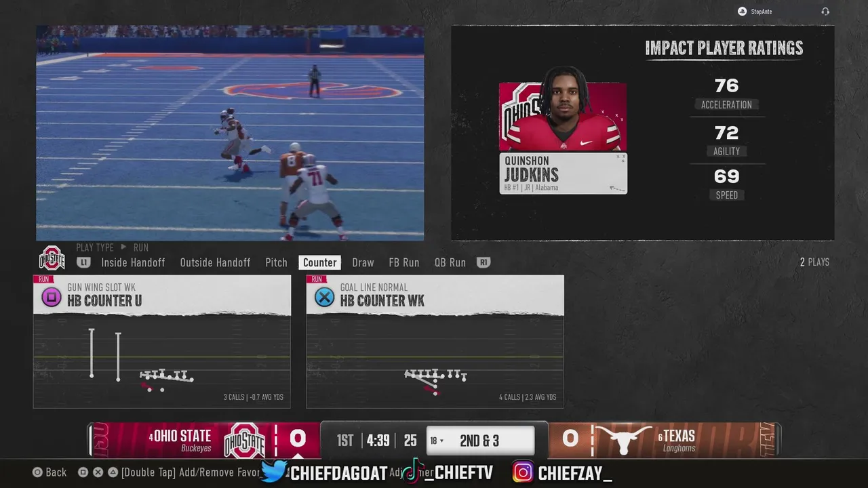The height and width of the screenshot is (488, 868).
Task: Click the Gun Wing Slot WK formation label
Action: (102, 287)
